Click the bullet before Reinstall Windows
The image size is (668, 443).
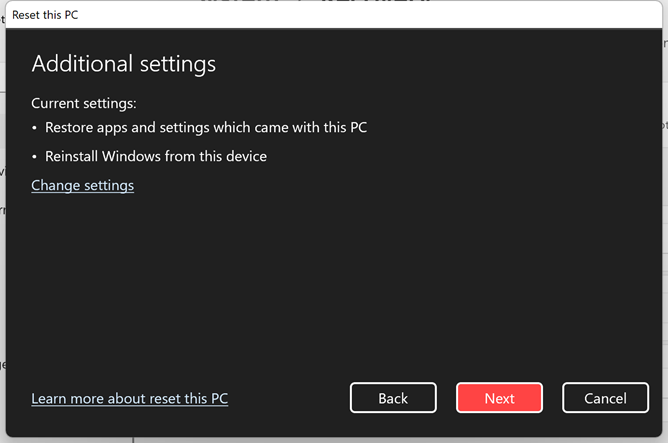(x=35, y=157)
